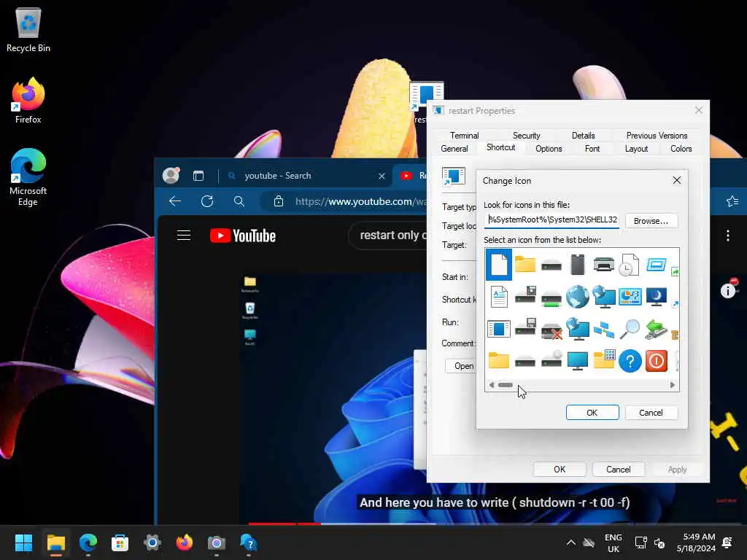Cancel the Change Icon dialog
Screen dimensions: 747x560
[651, 413]
